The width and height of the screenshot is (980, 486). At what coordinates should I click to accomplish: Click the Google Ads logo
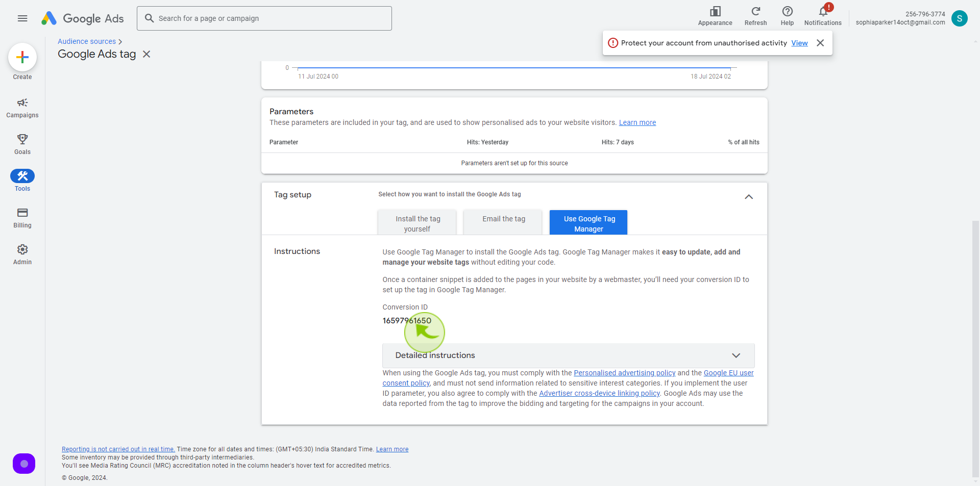pos(83,18)
